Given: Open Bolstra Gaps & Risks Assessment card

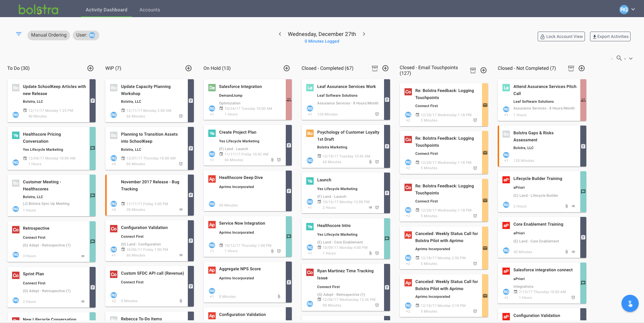Looking at the screenshot, I should [542, 146].
